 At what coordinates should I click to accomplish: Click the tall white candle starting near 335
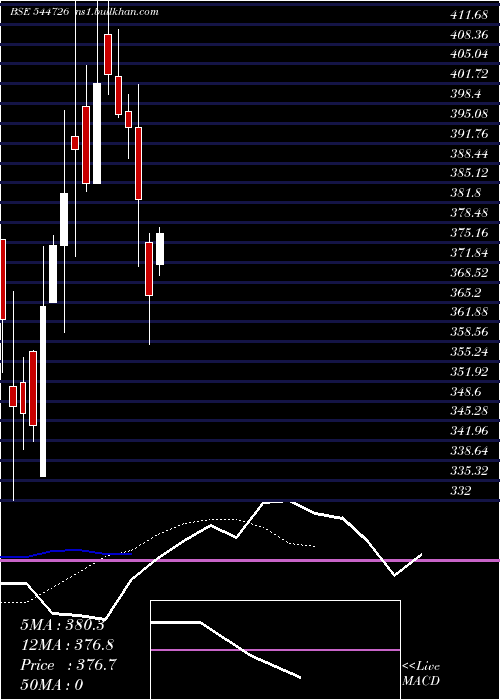43,392
